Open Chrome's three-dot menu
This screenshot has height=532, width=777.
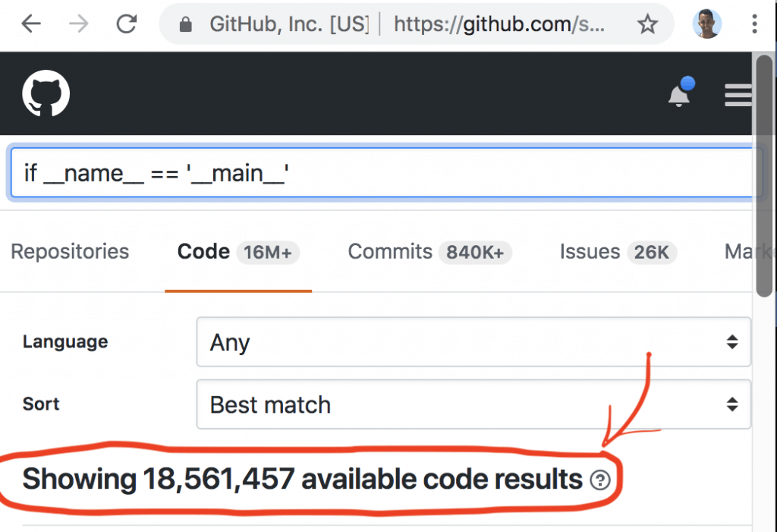tap(754, 24)
